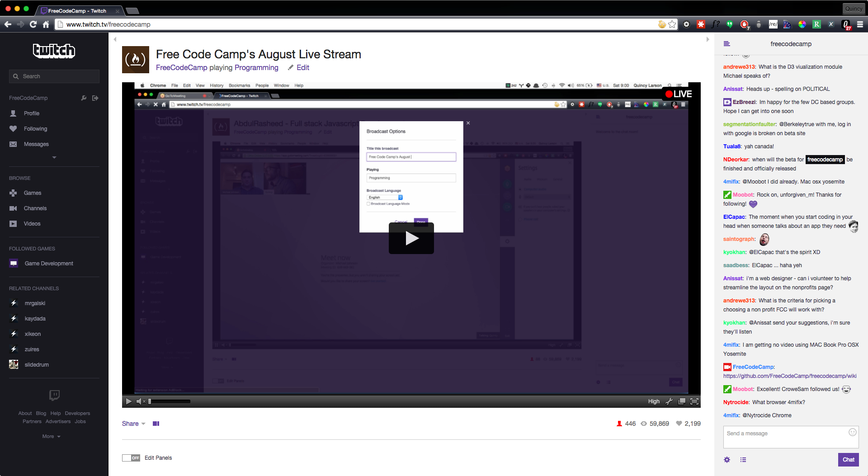The height and width of the screenshot is (476, 868).
Task: Open the Programming game link
Action: pos(256,68)
